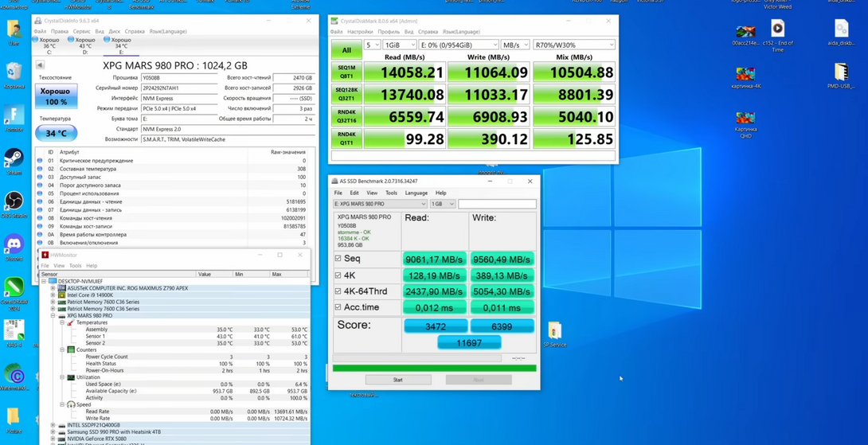Toggle the Acc.time test checkbox
The width and height of the screenshot is (868, 445).
(338, 307)
